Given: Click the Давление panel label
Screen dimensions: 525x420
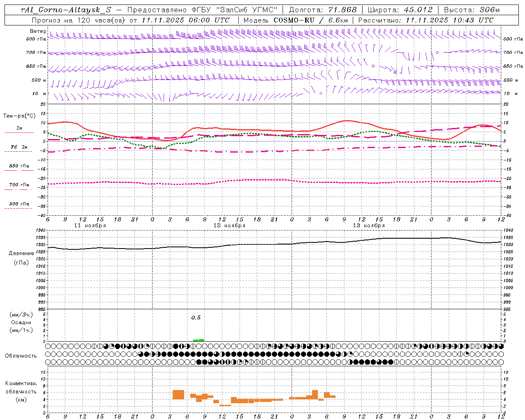Looking at the screenshot, I should 21,253.
